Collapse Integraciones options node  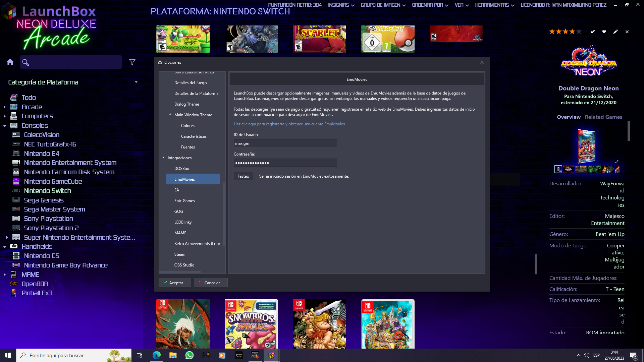(163, 158)
